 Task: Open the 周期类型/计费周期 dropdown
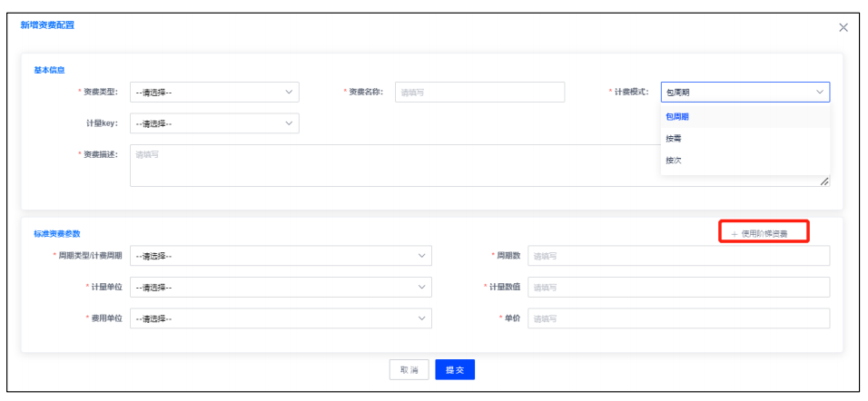(281, 256)
